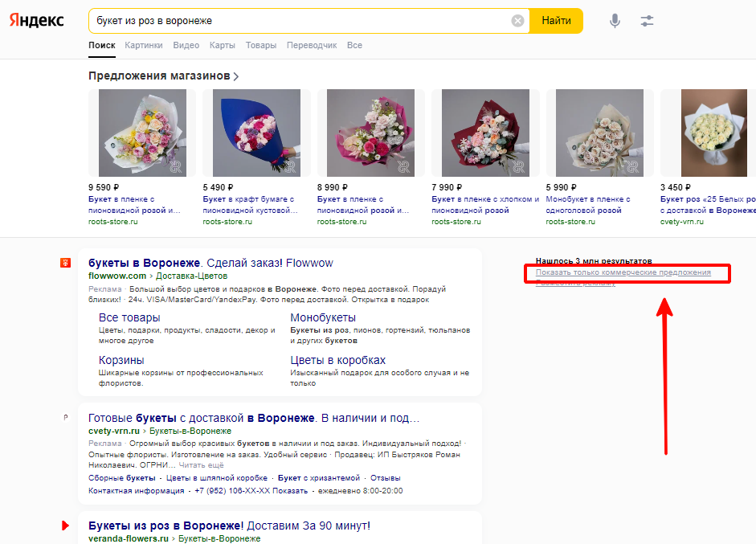
Task: Open the Цветы в шляпной коробке quick link
Action: point(216,478)
